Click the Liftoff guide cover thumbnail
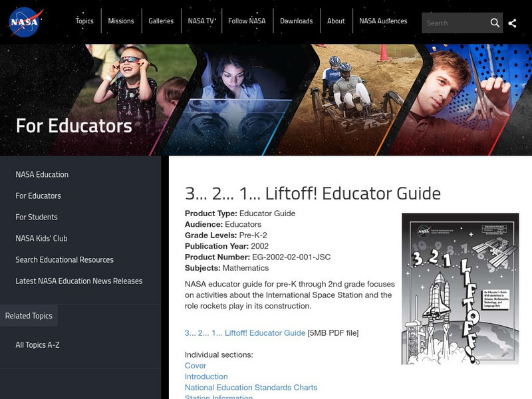 460,289
